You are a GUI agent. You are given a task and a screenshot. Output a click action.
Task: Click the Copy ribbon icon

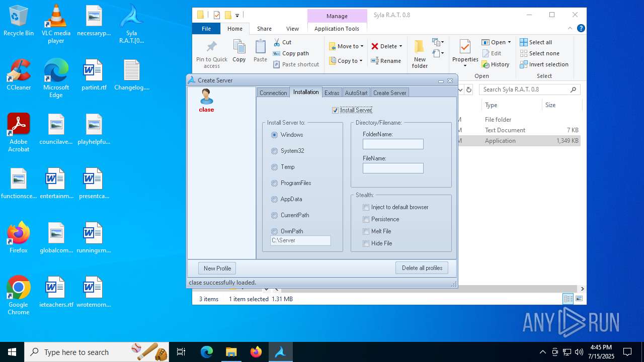(239, 47)
